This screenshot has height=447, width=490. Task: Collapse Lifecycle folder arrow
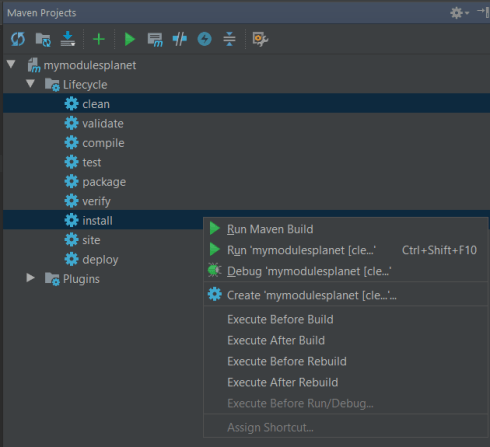coord(31,83)
